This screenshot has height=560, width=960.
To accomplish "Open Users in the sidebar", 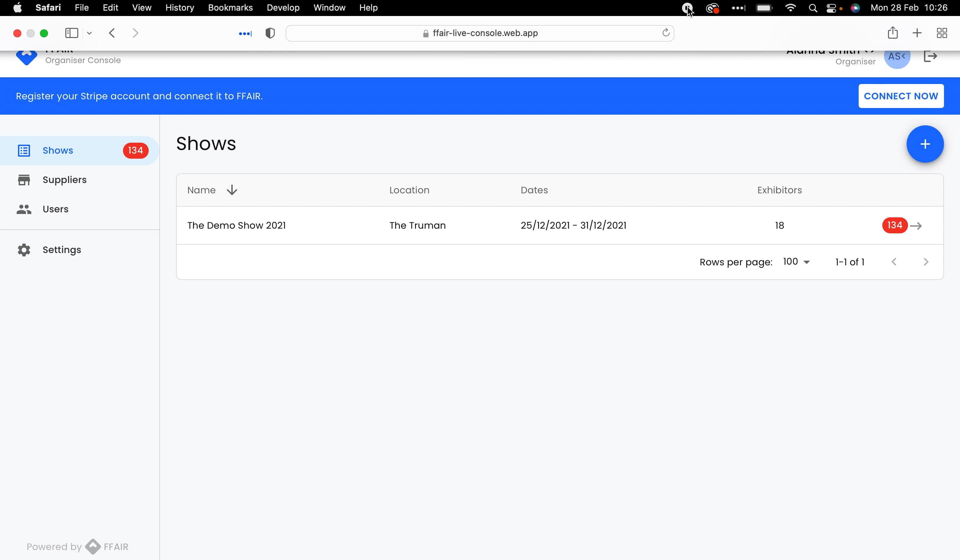I will point(79,209).
